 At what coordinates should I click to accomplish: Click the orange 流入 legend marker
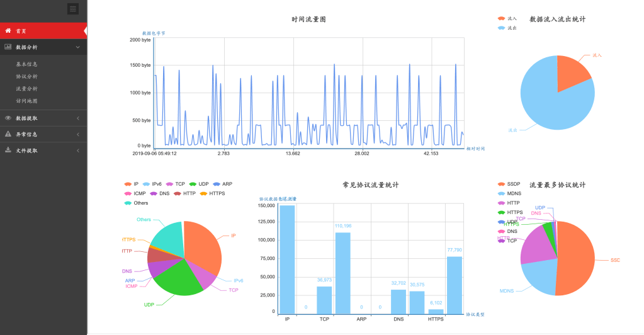501,19
